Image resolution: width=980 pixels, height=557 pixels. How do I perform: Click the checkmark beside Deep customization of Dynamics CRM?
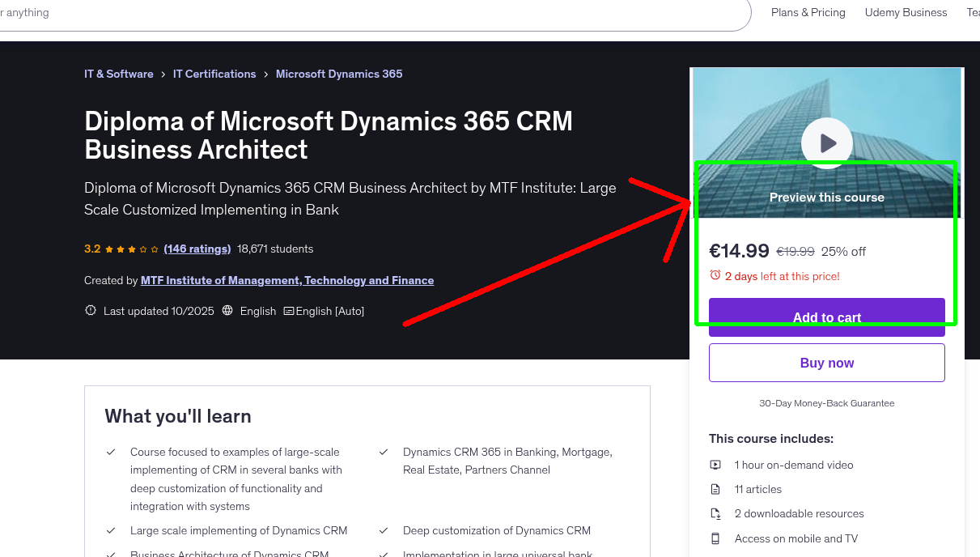(384, 530)
